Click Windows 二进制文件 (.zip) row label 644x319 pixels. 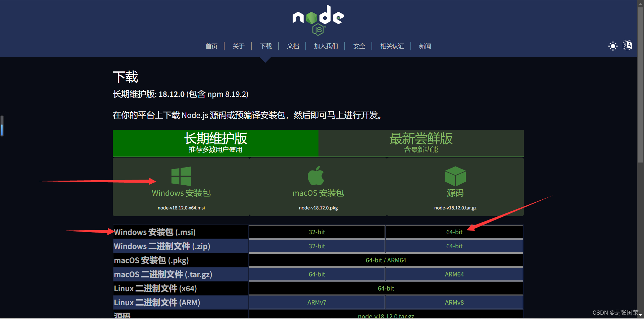pyautogui.click(x=162, y=246)
